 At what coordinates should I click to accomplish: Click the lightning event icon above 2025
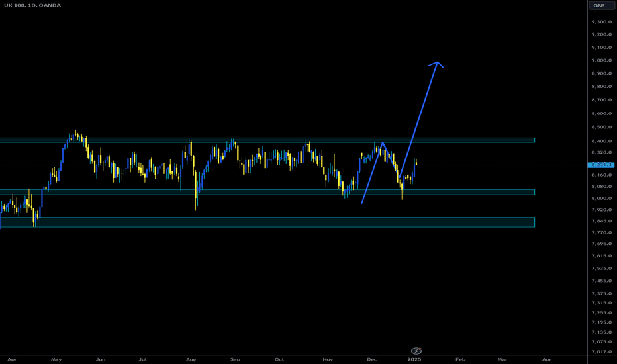pyautogui.click(x=416, y=351)
